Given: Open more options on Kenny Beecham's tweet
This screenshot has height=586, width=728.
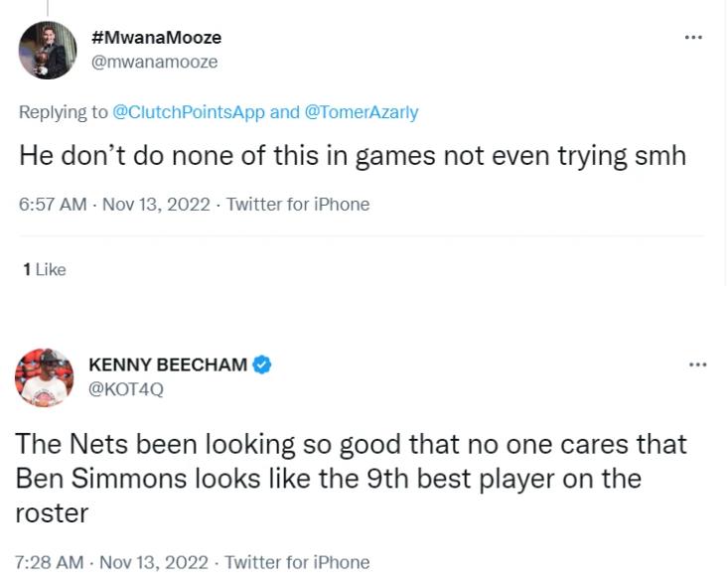Looking at the screenshot, I should click(697, 366).
